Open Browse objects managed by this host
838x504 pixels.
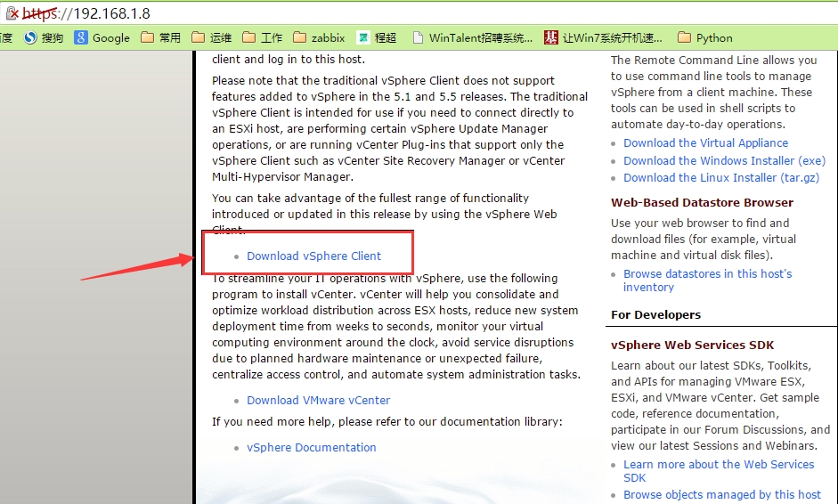point(722,495)
